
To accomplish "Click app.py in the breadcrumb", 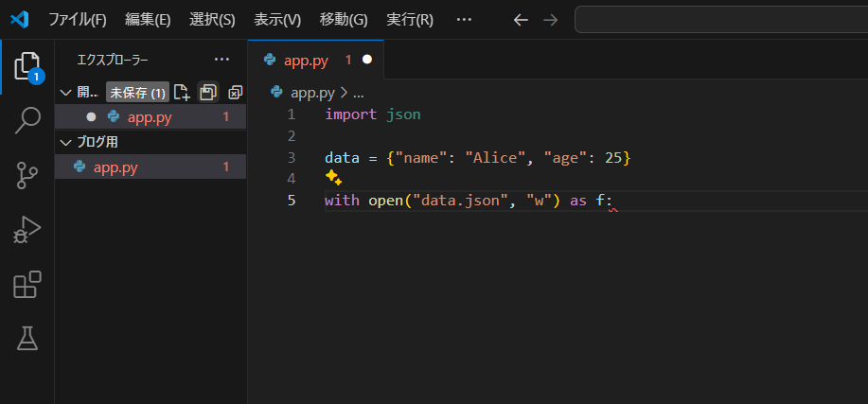I will pyautogui.click(x=313, y=93).
